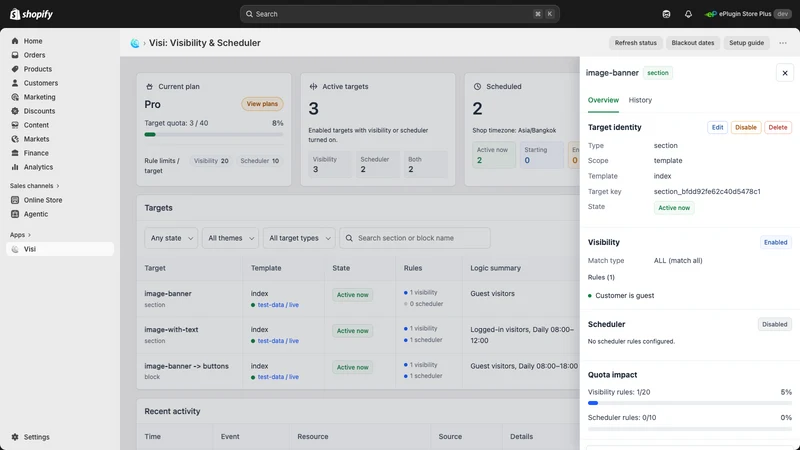Viewport: 800px width, 450px height.
Task: Open the Customers person icon
Action: pyautogui.click(x=15, y=83)
